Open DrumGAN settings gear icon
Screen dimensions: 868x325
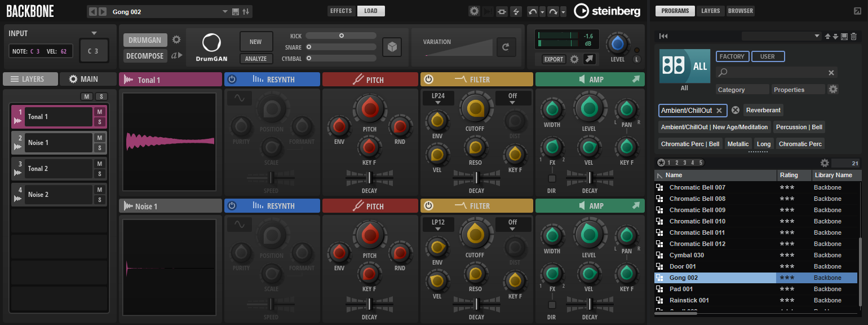click(176, 39)
